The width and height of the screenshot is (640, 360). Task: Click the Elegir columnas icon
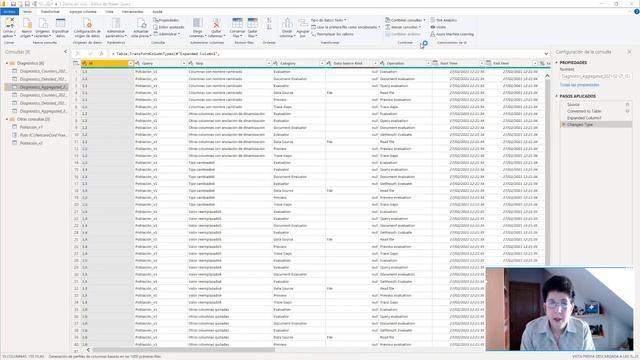tap(198, 23)
